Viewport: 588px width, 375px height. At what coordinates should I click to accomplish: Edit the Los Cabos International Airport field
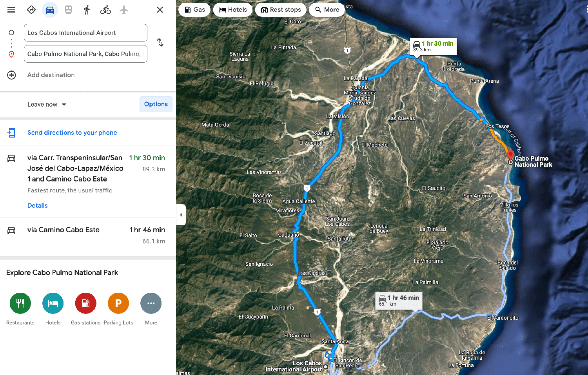tap(85, 33)
